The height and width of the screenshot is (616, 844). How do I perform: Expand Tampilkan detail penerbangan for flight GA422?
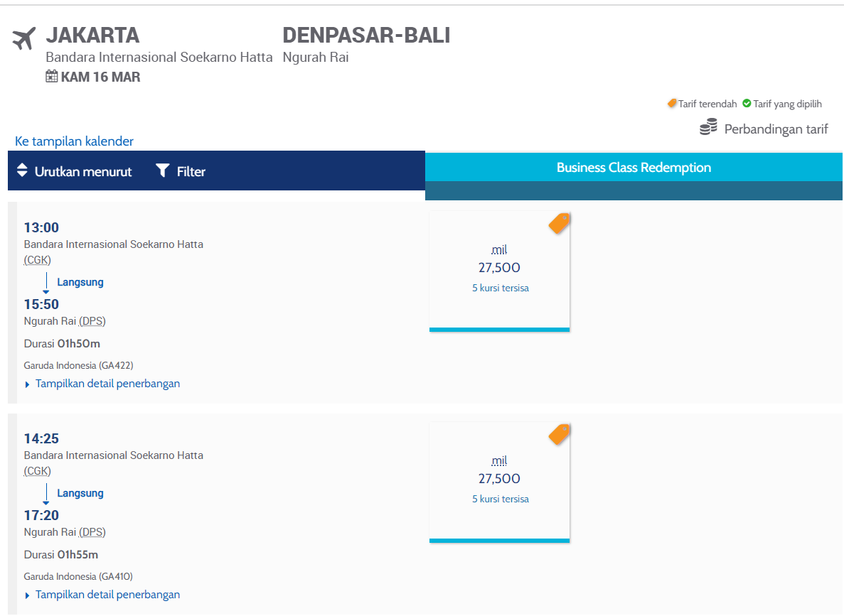coord(107,383)
